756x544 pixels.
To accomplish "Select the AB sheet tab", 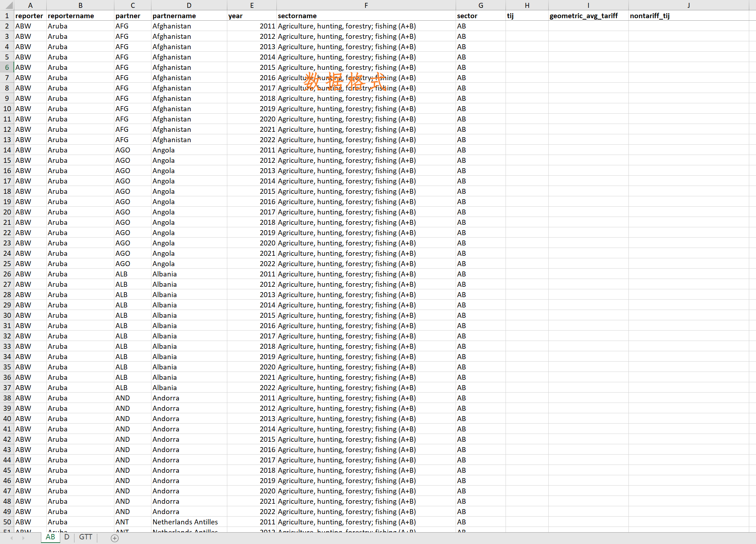I will (x=50, y=537).
